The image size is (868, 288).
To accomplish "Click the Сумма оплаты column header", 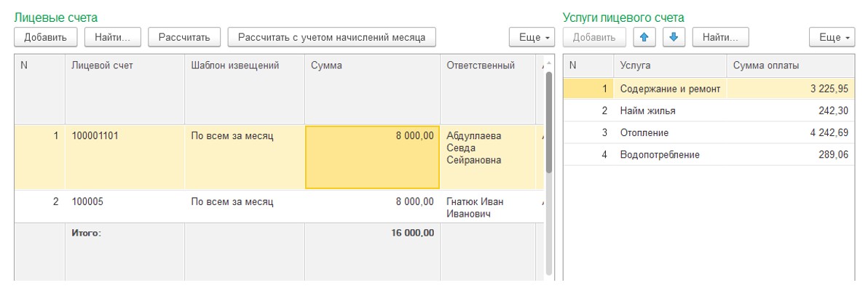I will click(x=791, y=65).
